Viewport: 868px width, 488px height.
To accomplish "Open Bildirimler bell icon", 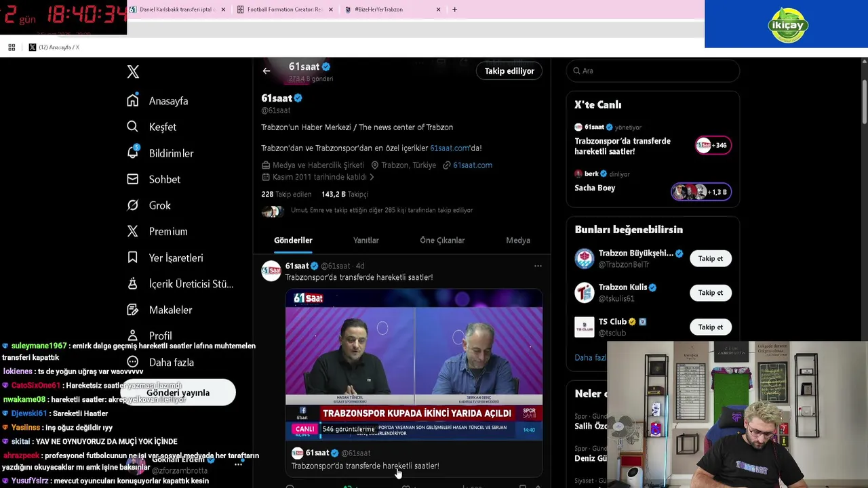I will (133, 152).
